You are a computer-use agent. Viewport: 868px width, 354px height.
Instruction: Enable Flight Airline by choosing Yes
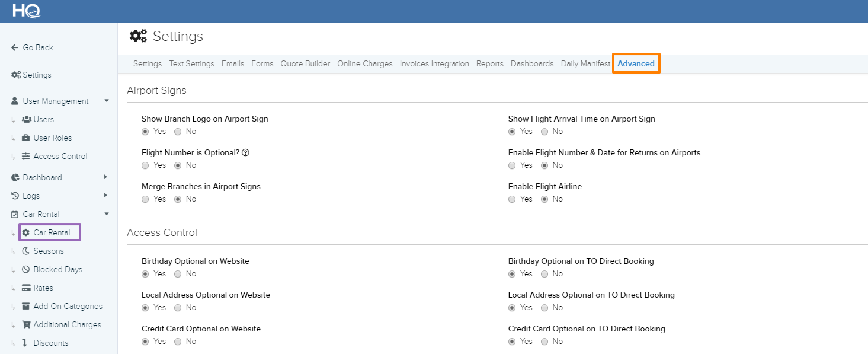[x=512, y=199]
